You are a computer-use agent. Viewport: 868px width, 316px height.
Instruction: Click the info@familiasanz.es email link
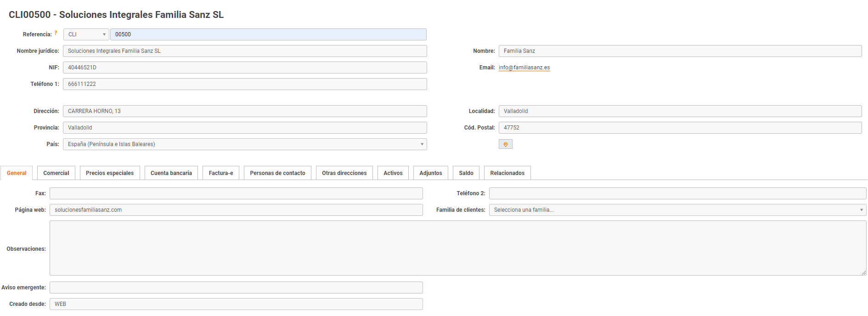click(524, 68)
